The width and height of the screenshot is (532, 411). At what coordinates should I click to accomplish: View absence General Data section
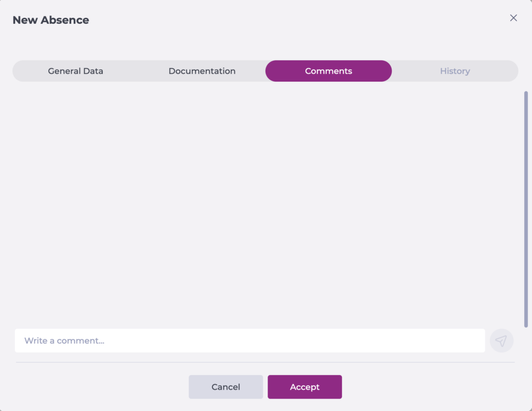click(x=76, y=71)
